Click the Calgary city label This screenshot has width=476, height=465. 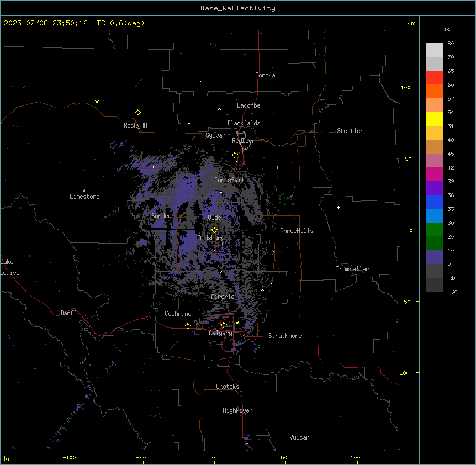[x=220, y=333]
